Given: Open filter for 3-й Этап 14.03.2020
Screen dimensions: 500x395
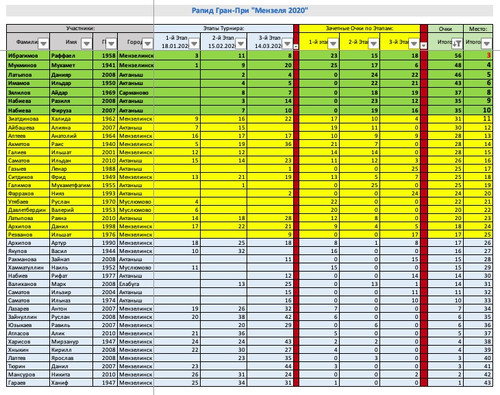Looking at the screenshot, I should click(287, 43).
